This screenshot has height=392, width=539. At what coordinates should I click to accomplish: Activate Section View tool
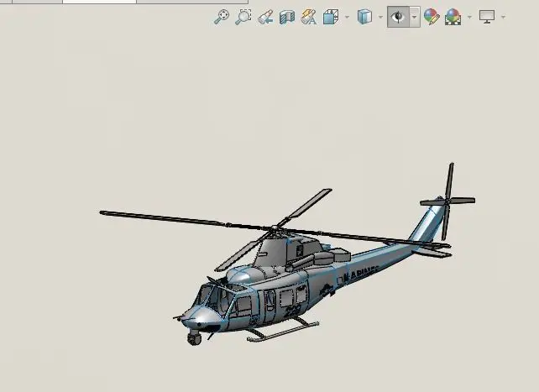(287, 17)
